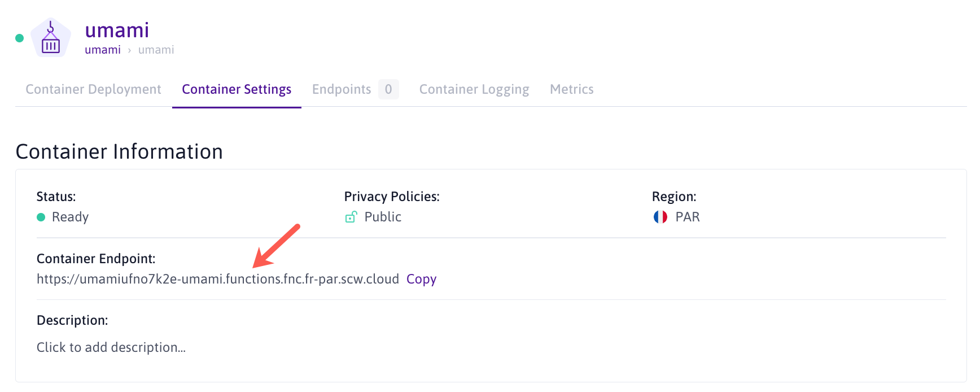Image resolution: width=980 pixels, height=392 pixels.
Task: Click the container endpoint URL text
Action: pos(217,279)
